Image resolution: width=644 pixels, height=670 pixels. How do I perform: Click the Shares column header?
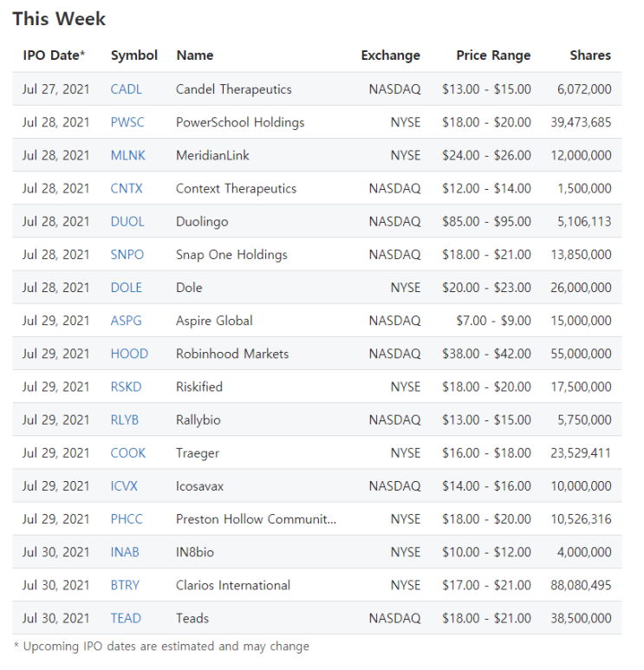[x=590, y=55]
